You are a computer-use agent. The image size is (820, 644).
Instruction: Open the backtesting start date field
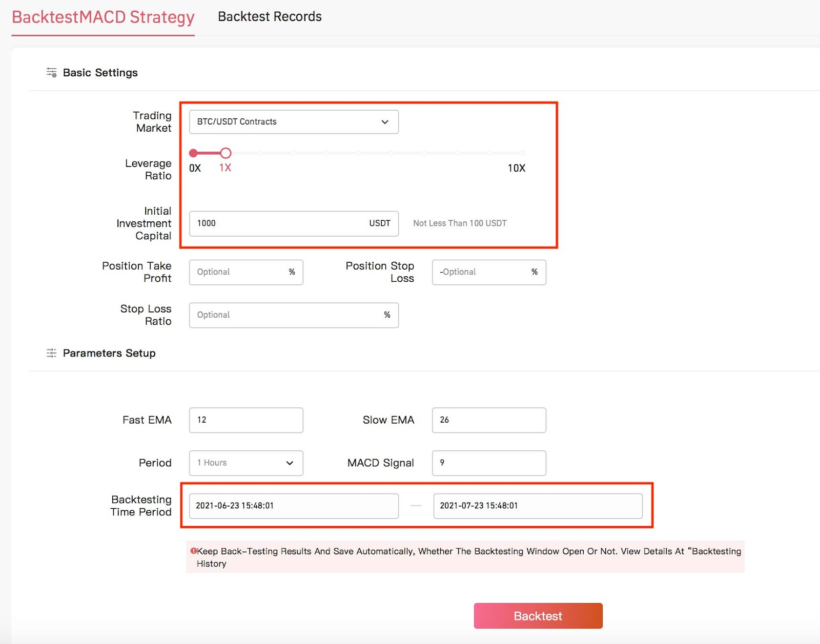294,506
